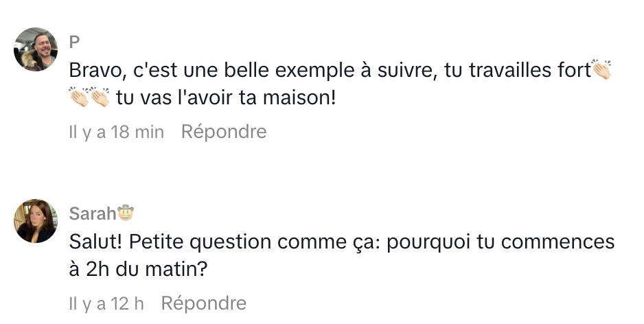Click the text 'tu vas l'avoir ta maison!'
The width and height of the screenshot is (644, 324).
[226, 98]
